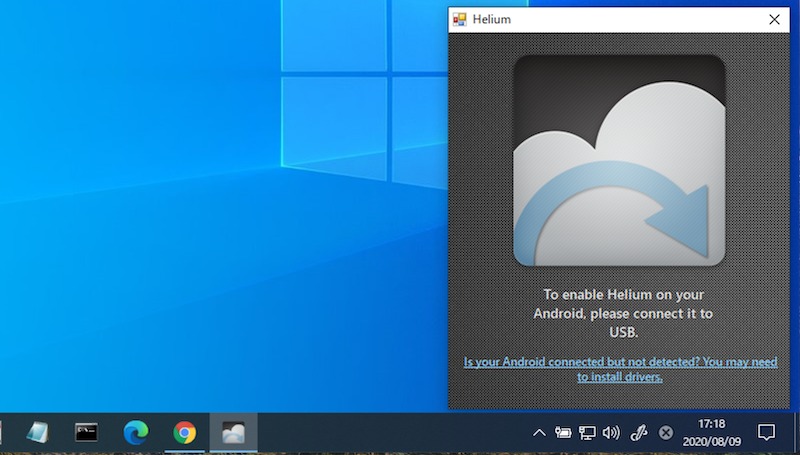Open the network tray icon

[587, 433]
